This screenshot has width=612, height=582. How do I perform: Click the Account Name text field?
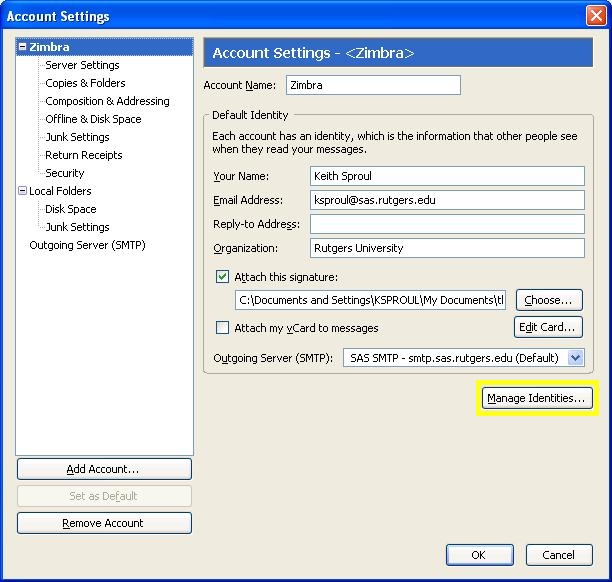tap(373, 86)
